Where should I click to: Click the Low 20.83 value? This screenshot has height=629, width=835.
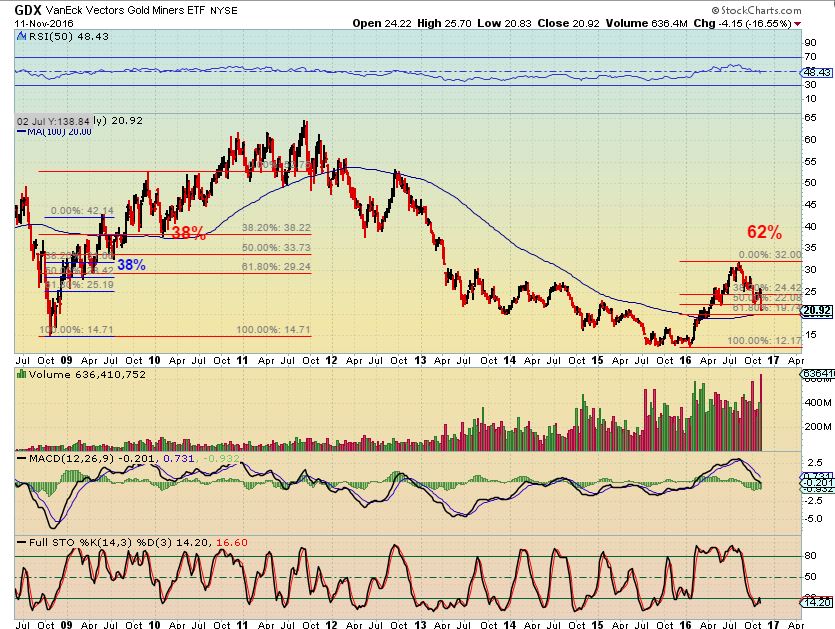[504, 23]
